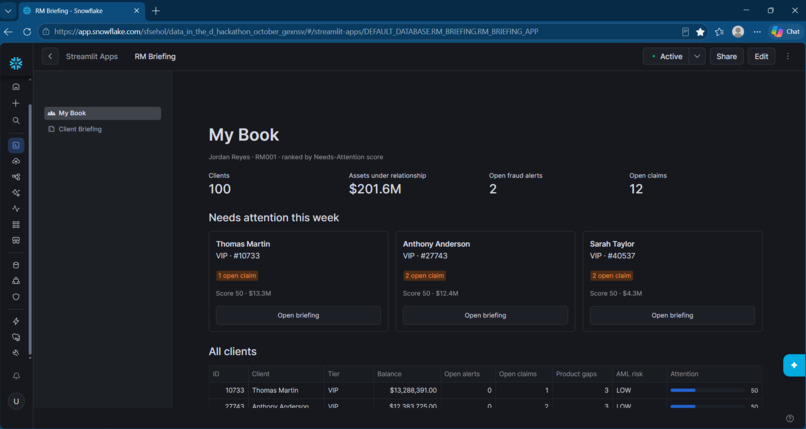Open the database cylinder Catalog icon
The image size is (806, 429).
(16, 266)
